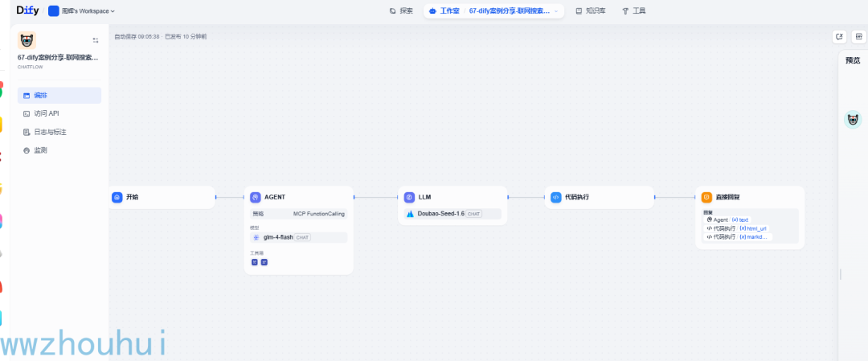Click the MCP FunctionCalling strategy row

click(x=299, y=214)
